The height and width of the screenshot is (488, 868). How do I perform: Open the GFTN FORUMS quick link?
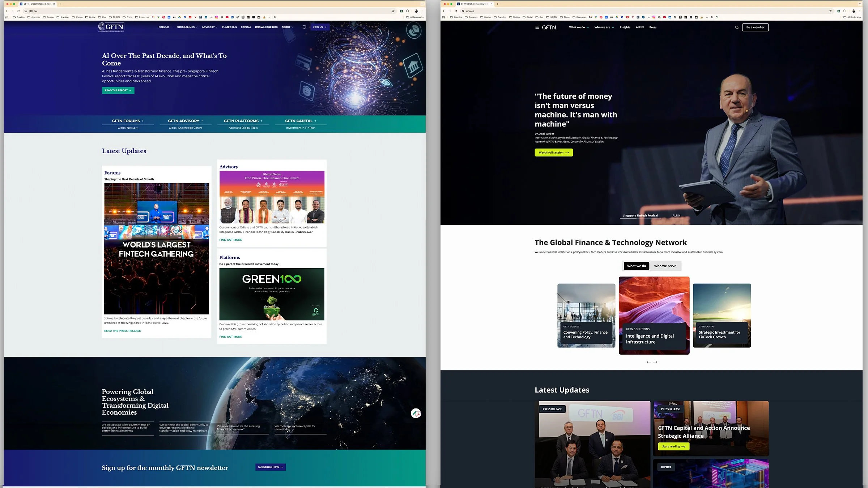(128, 121)
